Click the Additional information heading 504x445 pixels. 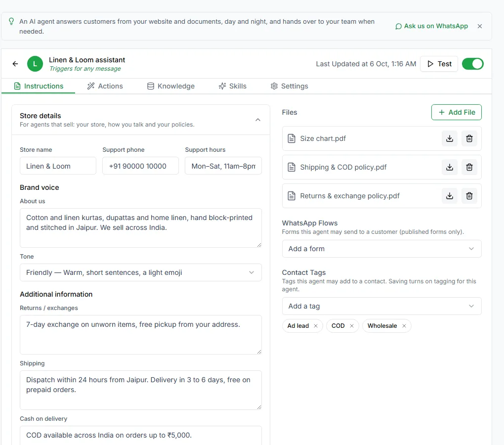56,294
